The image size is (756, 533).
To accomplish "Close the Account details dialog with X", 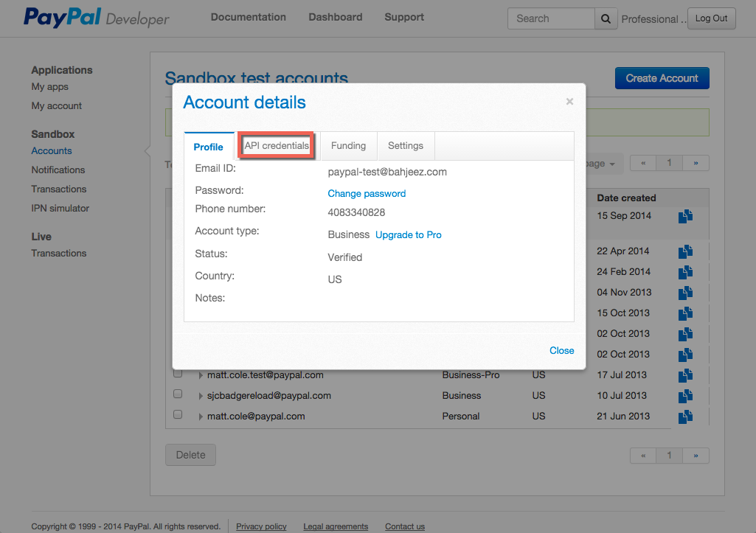I will 569,101.
